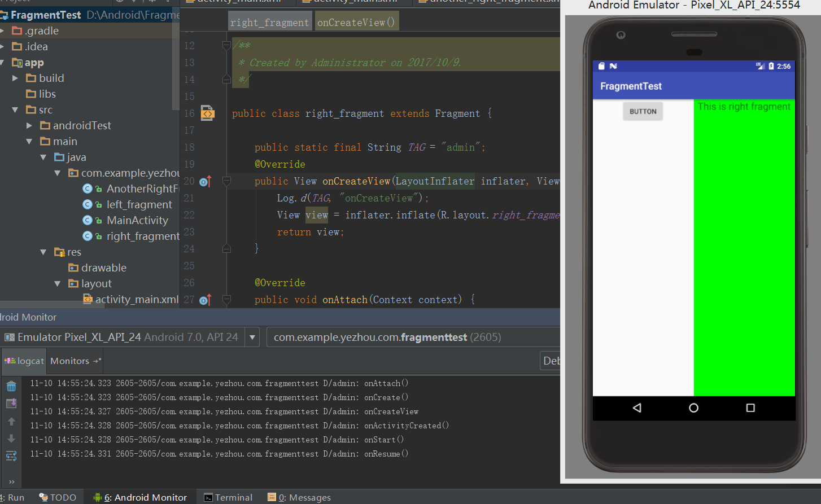Click the related XML file gutter icon on line 16
This screenshot has height=504, width=821.
(x=208, y=113)
